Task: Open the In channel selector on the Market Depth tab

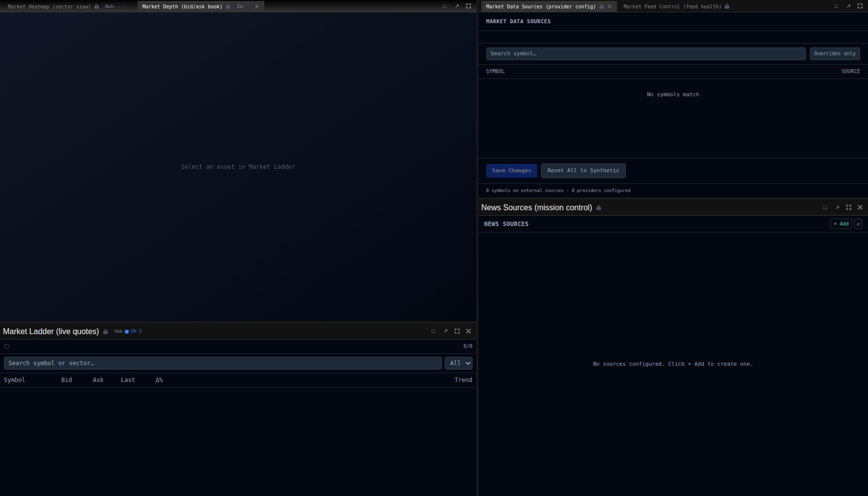Action: tap(244, 6)
